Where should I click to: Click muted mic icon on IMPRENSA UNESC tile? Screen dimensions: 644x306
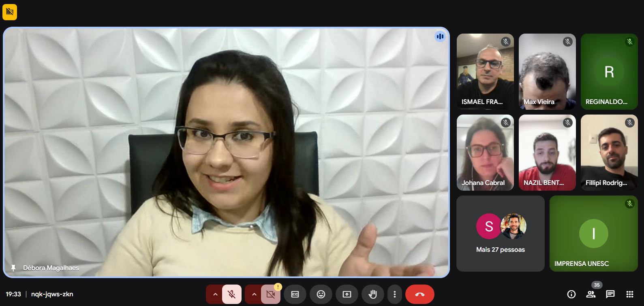(x=629, y=204)
